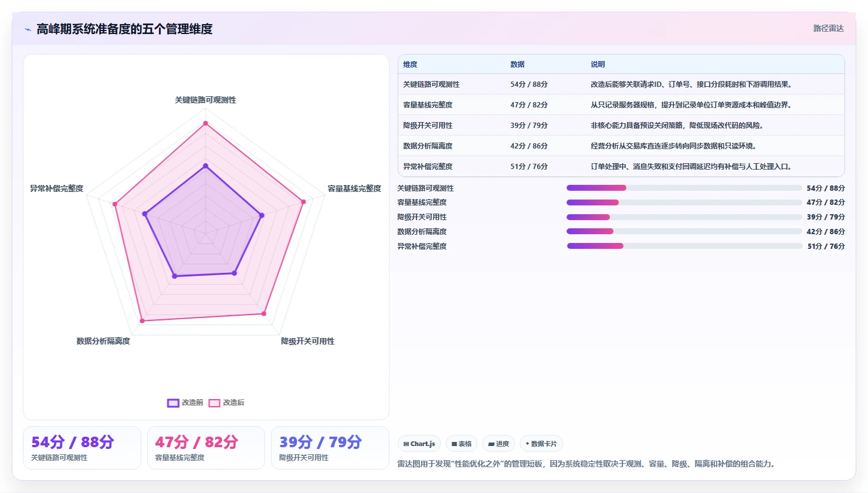
Task: Click the purple 改造前 point on 容量基线完整度 axis
Action: (262, 215)
